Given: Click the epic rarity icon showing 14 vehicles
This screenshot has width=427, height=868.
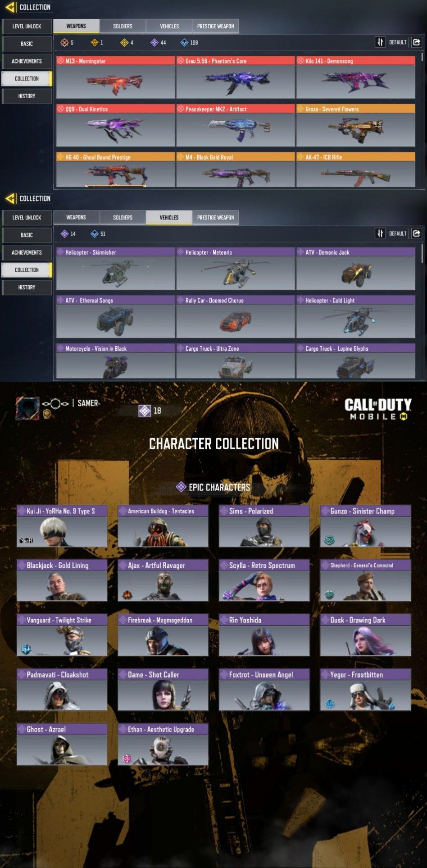Looking at the screenshot, I should click(x=64, y=233).
